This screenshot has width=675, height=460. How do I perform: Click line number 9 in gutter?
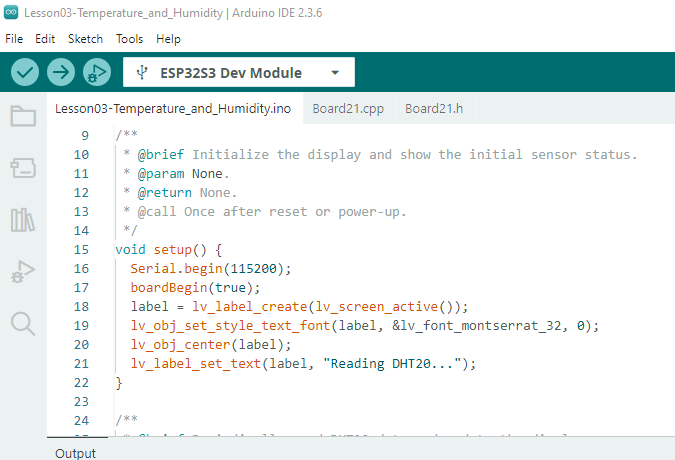coord(85,136)
